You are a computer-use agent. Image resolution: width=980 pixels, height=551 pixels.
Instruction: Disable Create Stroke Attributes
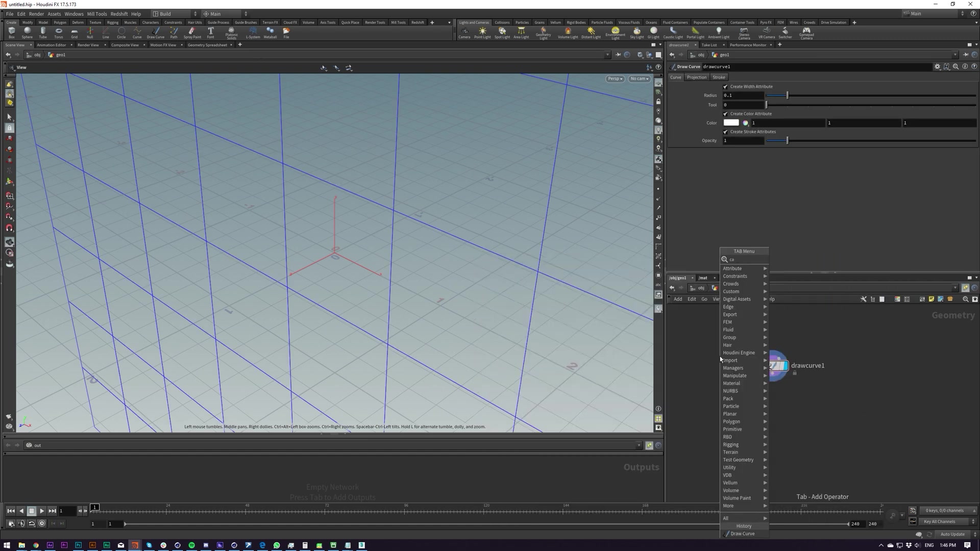pyautogui.click(x=725, y=131)
